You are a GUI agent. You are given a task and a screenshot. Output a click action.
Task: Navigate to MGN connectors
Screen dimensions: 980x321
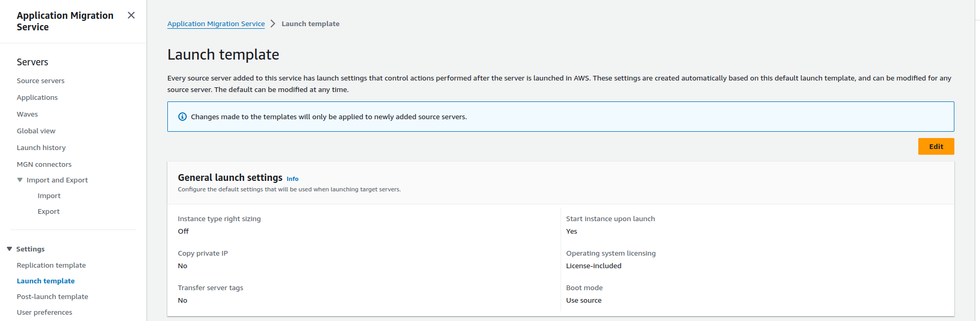(44, 164)
